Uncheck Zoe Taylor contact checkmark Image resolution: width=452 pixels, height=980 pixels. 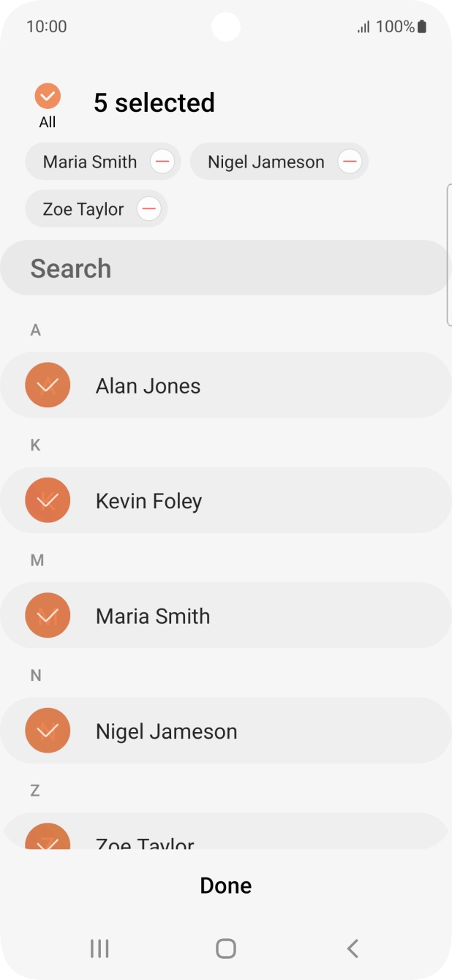coord(48,838)
